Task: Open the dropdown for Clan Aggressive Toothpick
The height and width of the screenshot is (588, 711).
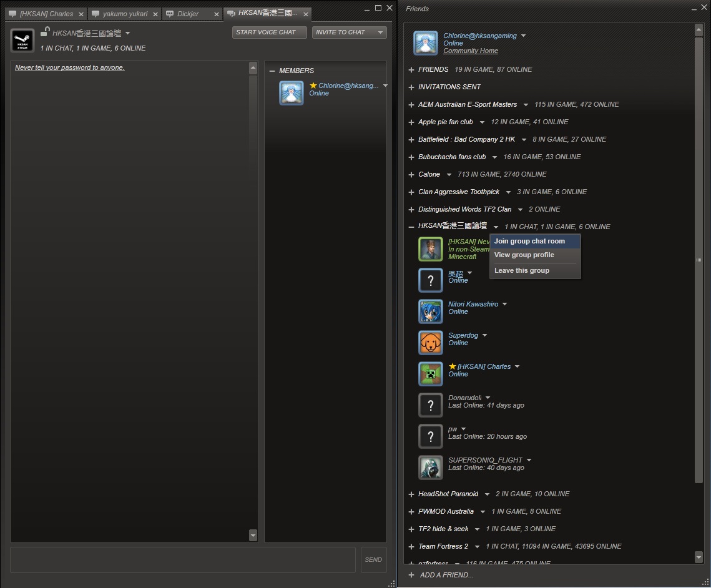Action: [508, 192]
